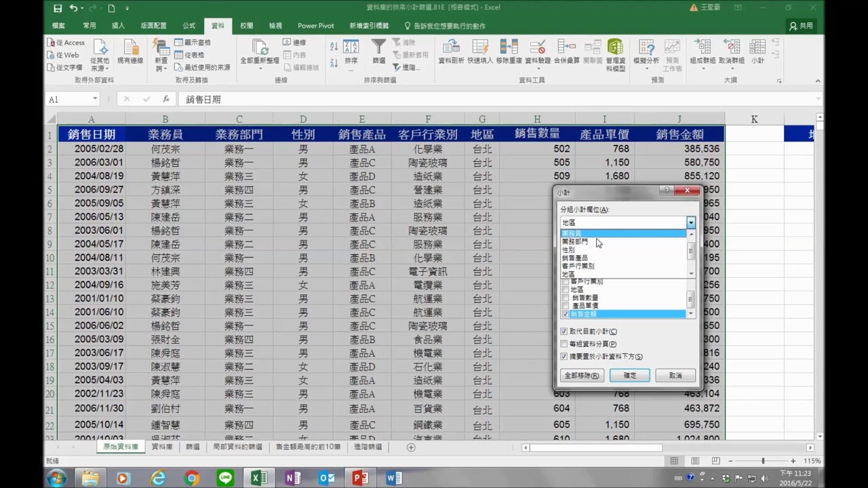
Task: Click Refresh All (全部重新整理) icon
Action: pyautogui.click(x=260, y=47)
